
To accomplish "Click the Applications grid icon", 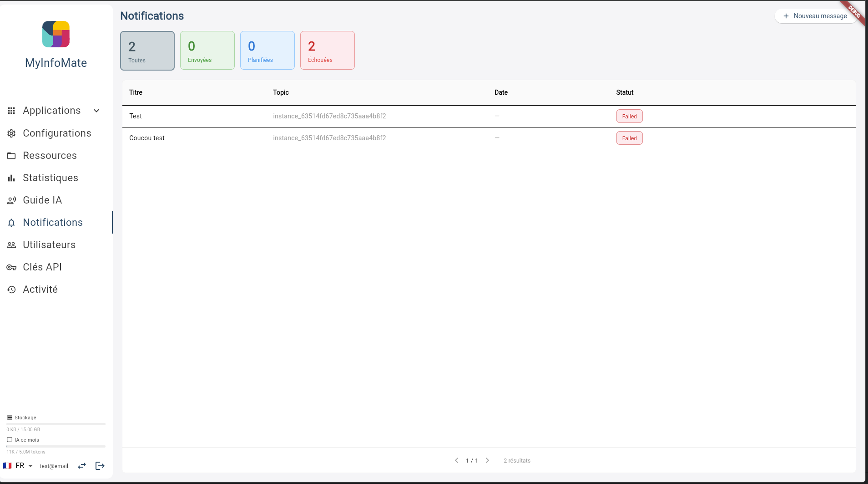I will click(11, 111).
